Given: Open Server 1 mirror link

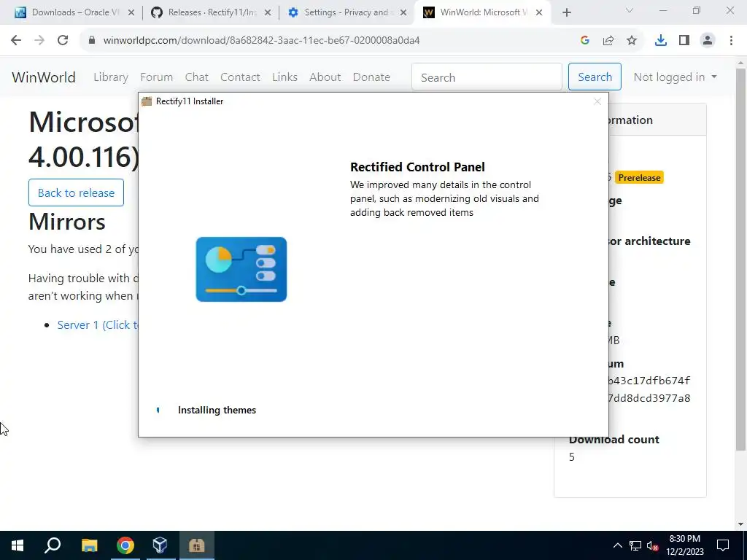Looking at the screenshot, I should point(98,324).
